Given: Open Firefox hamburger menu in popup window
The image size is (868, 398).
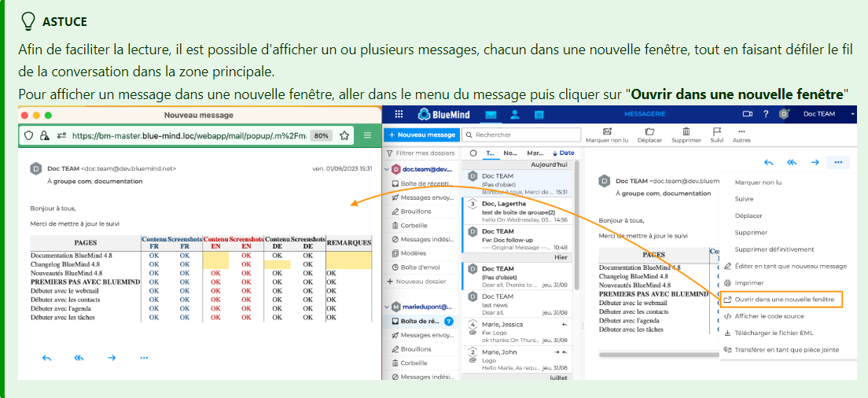Looking at the screenshot, I should click(x=368, y=135).
